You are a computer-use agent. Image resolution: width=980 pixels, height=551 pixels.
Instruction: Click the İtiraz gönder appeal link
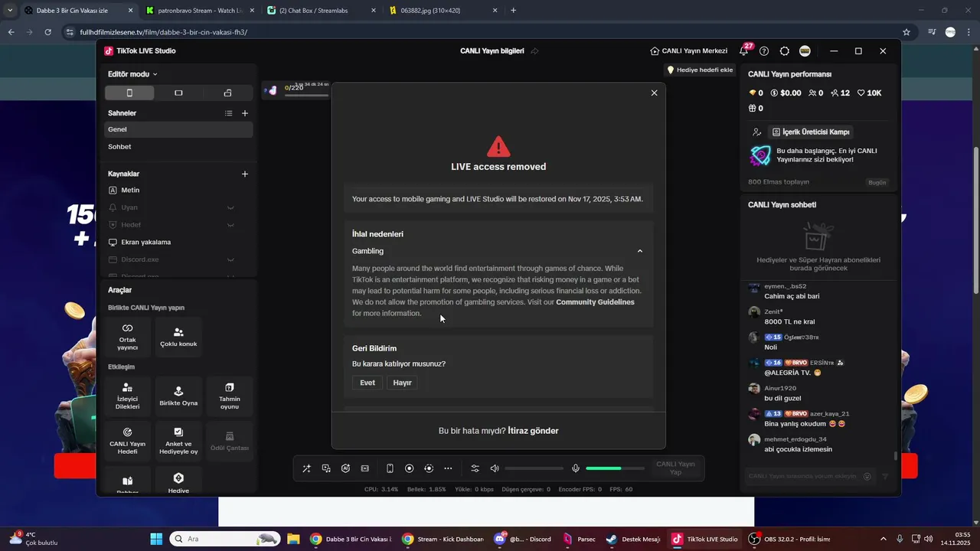coord(533,431)
